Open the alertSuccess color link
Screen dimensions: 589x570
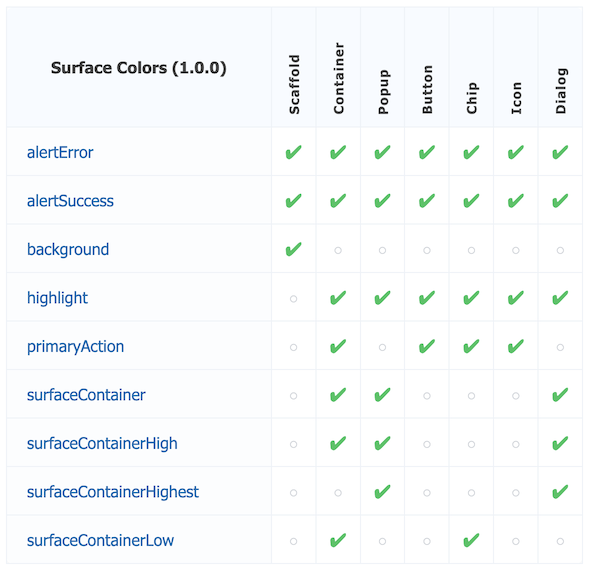coord(70,201)
